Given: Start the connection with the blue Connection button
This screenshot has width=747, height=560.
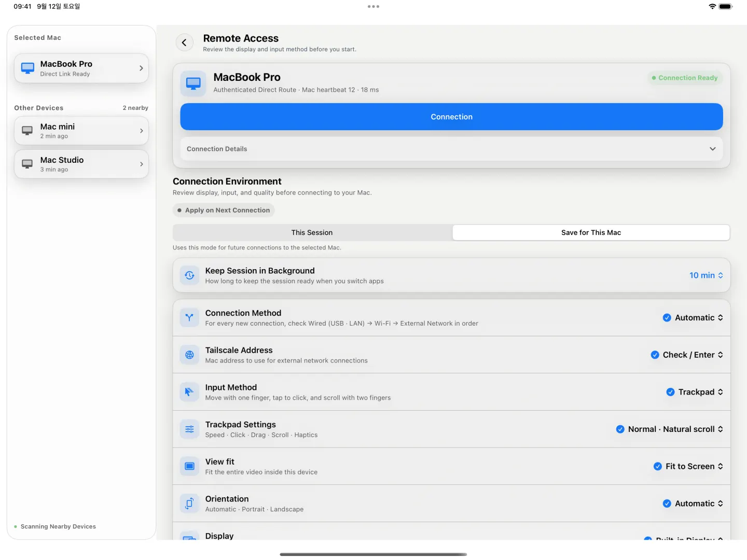Looking at the screenshot, I should (451, 117).
